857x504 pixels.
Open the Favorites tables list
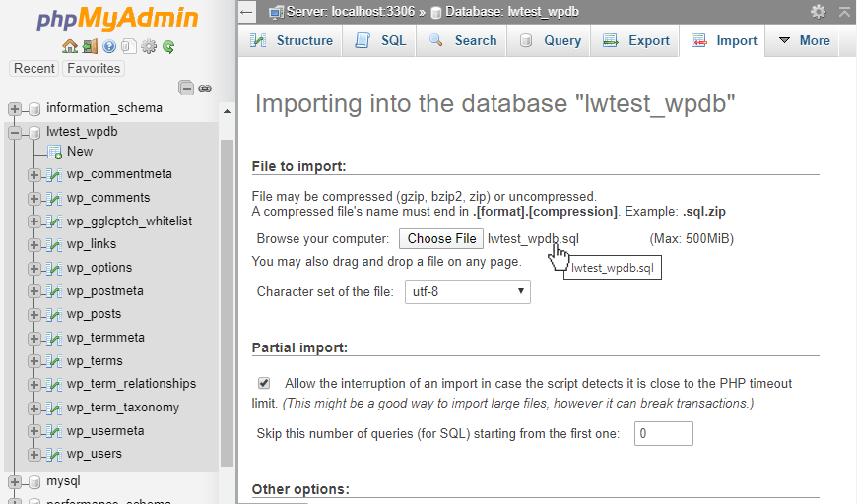[x=94, y=68]
